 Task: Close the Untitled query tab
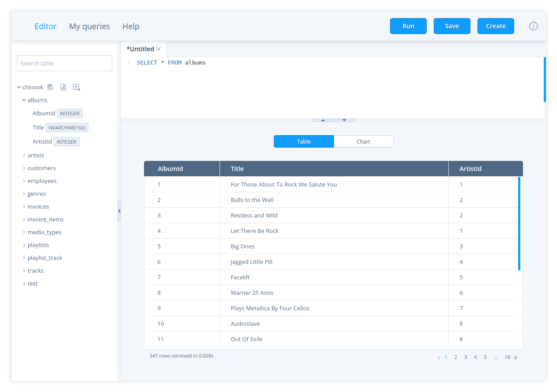pos(159,49)
